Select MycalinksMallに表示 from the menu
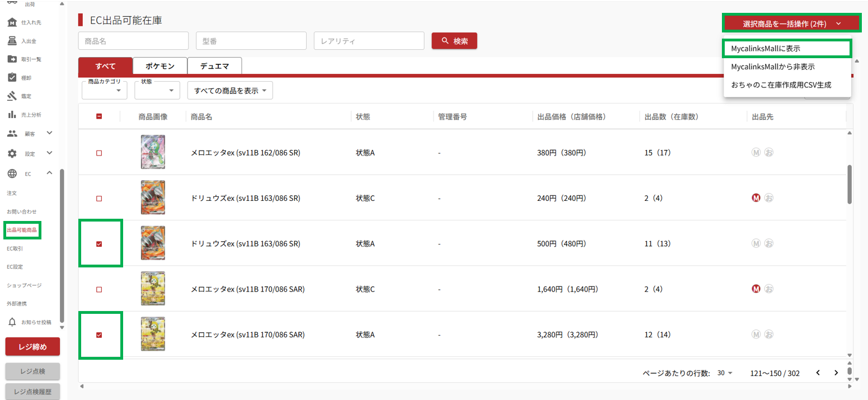Image resolution: width=868 pixels, height=400 pixels. (787, 49)
